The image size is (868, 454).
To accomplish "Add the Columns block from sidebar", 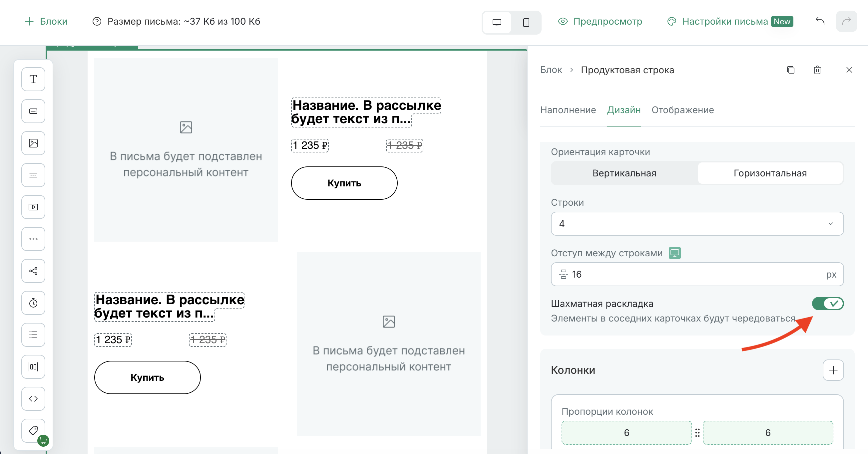I will click(x=33, y=367).
